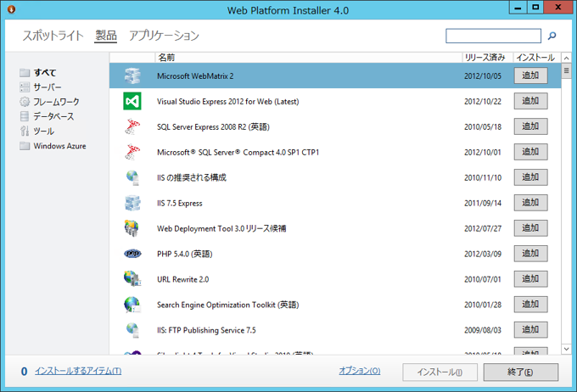The width and height of the screenshot is (577, 392).
Task: Click the すべて folder icon
Action: 25,72
